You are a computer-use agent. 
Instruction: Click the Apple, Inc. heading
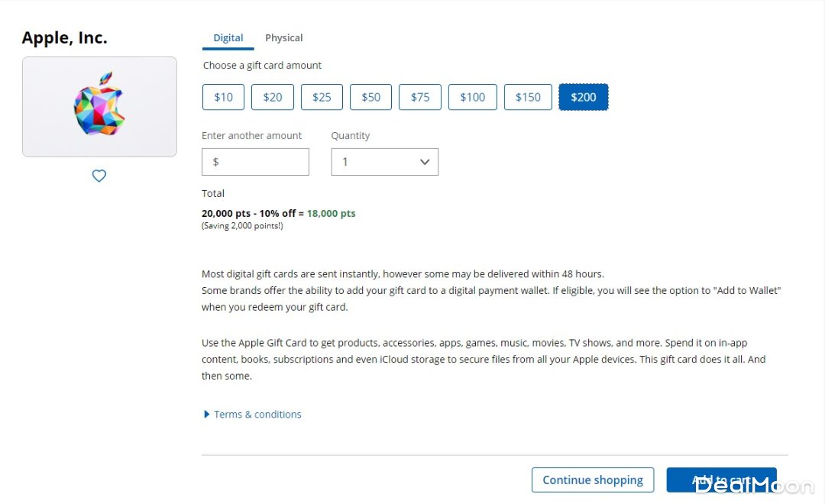tap(64, 38)
